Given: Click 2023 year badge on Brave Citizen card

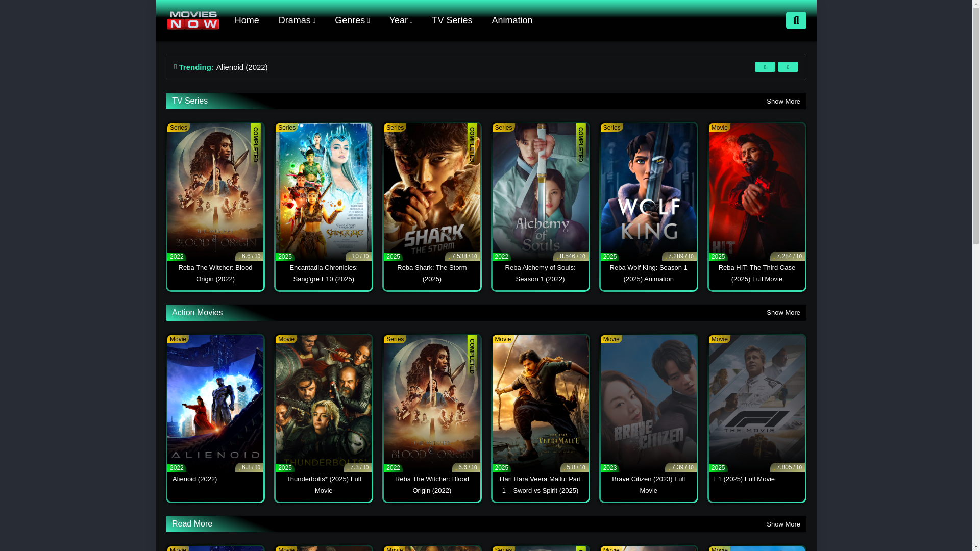Looking at the screenshot, I should pos(610,468).
